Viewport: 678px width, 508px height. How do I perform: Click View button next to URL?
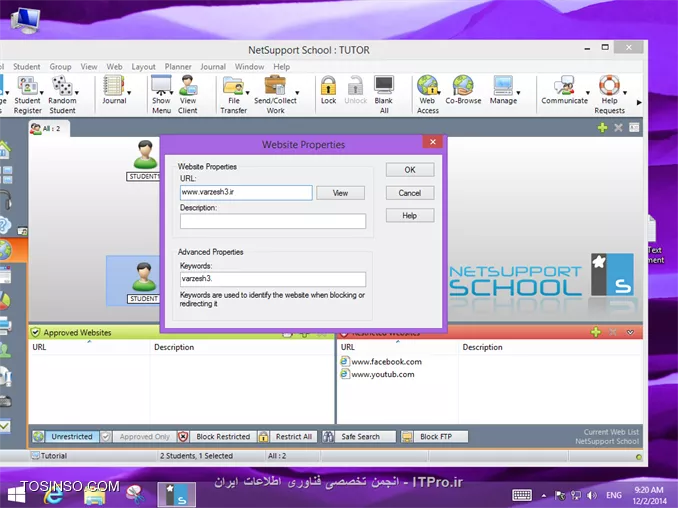[x=340, y=193]
